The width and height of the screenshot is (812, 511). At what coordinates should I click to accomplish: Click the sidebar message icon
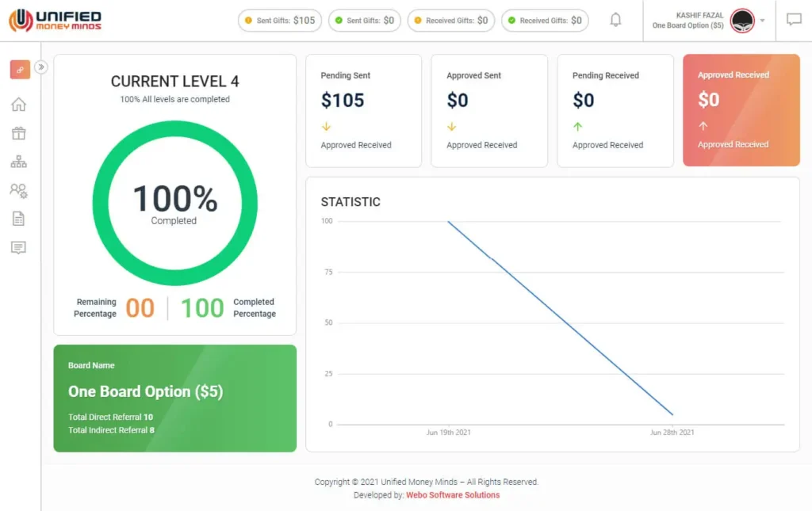[18, 247]
